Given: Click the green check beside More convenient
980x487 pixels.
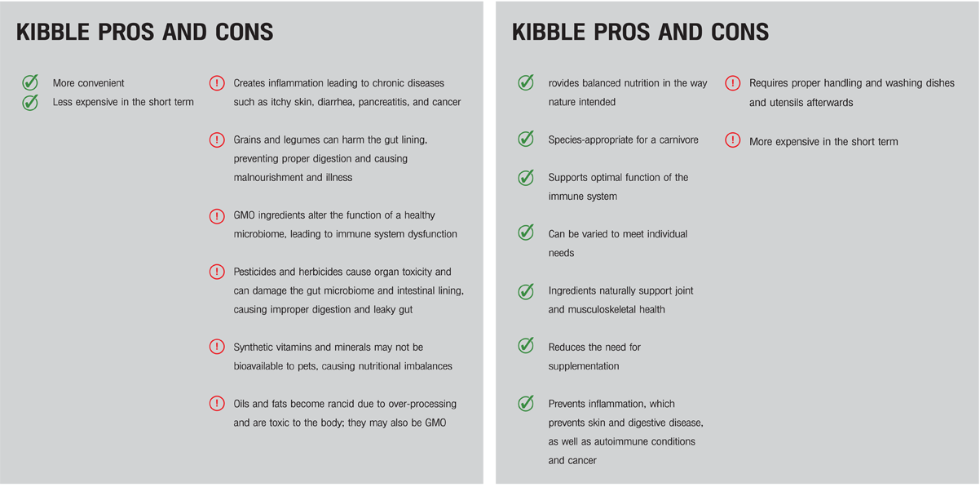Looking at the screenshot, I should (x=30, y=82).
